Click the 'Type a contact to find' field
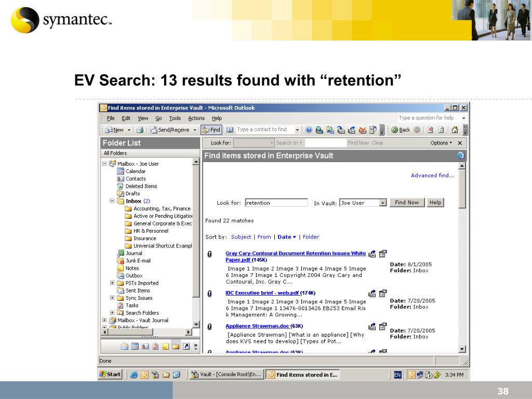Screen dimensions: 532x399 click(x=265, y=129)
